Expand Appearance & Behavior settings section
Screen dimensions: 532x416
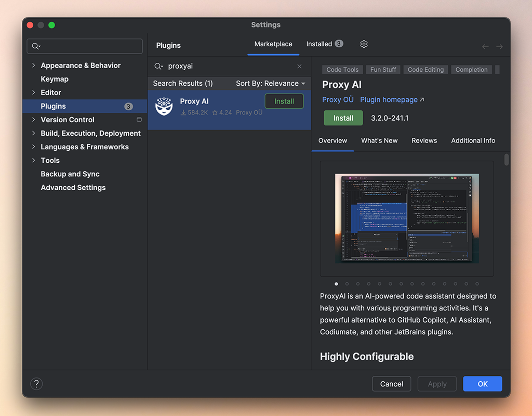coord(34,66)
